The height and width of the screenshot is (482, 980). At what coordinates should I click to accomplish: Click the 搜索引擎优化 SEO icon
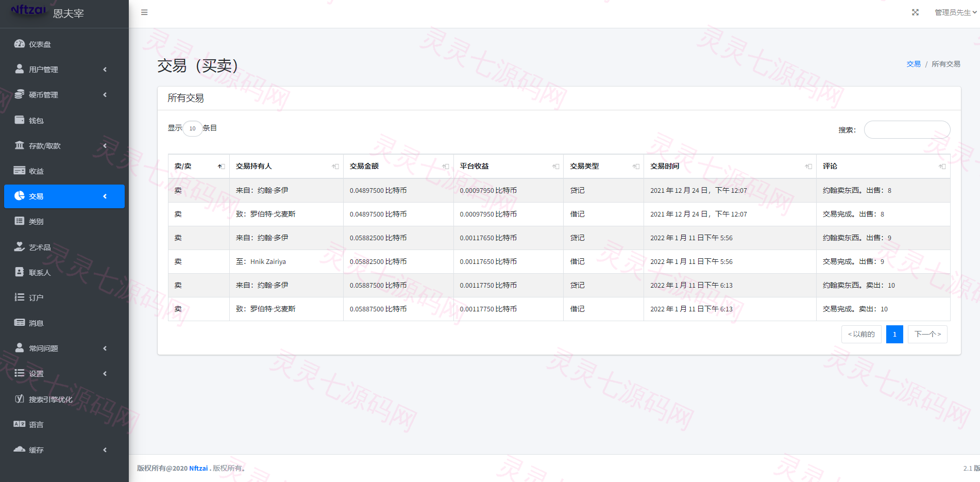(x=20, y=398)
